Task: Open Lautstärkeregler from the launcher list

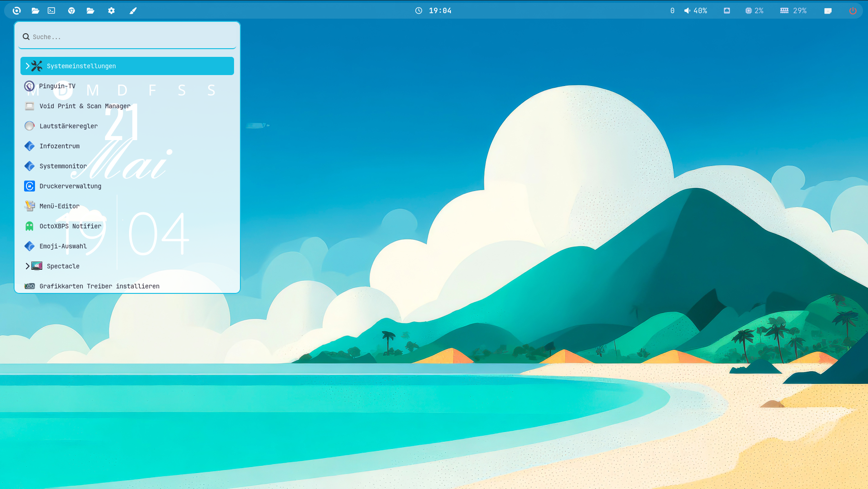Action: pos(127,126)
